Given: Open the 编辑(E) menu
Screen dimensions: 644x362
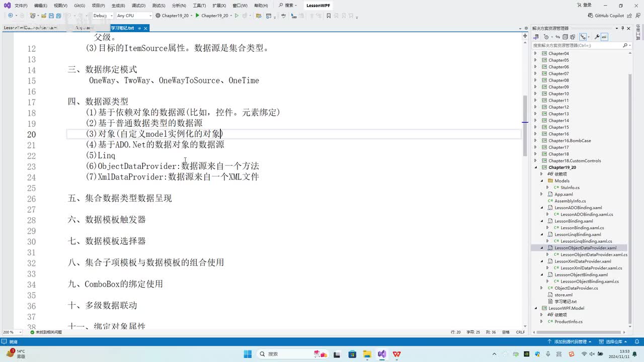Looking at the screenshot, I should pyautogui.click(x=41, y=6).
